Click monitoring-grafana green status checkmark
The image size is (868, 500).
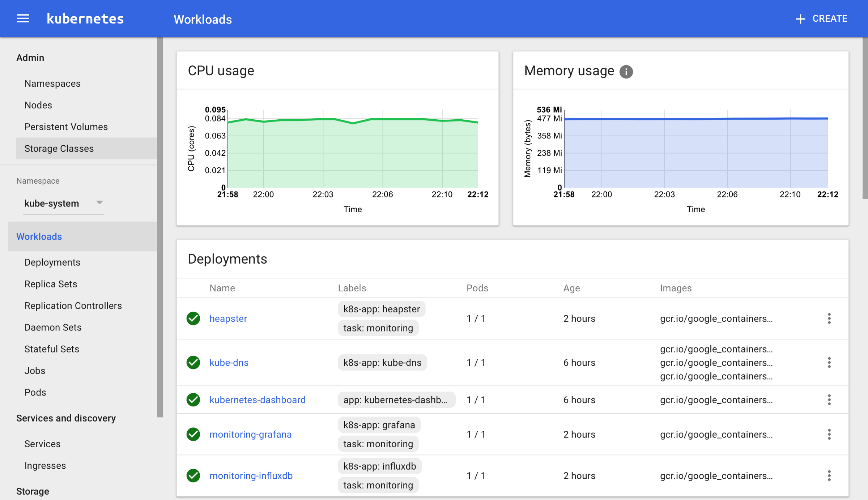[193, 434]
